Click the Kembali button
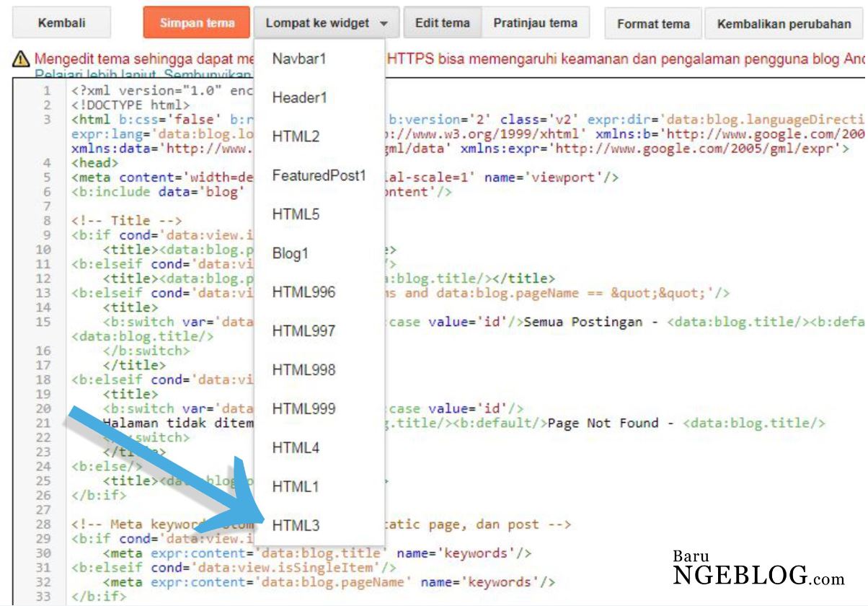 61,22
